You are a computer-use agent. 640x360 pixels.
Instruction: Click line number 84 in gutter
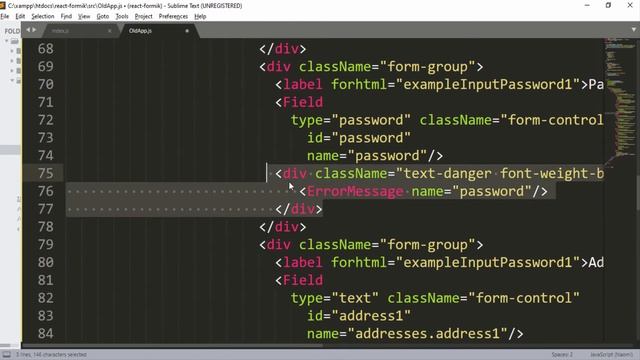[45, 334]
